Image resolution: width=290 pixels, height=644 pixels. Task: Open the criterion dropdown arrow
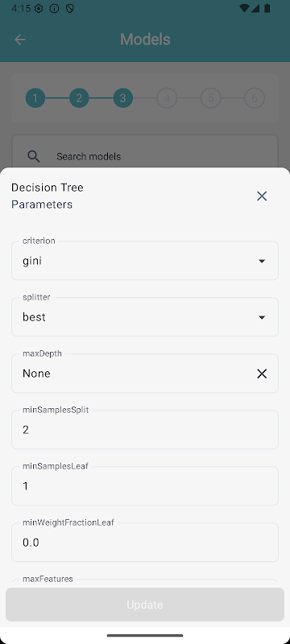click(x=262, y=261)
